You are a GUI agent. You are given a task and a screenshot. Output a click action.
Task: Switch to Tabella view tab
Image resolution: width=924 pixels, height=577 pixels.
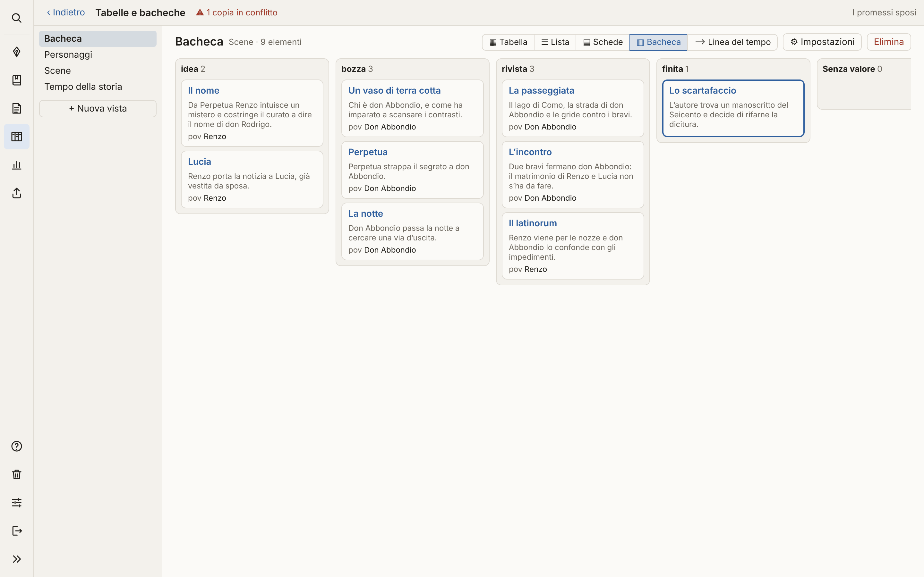coord(508,42)
